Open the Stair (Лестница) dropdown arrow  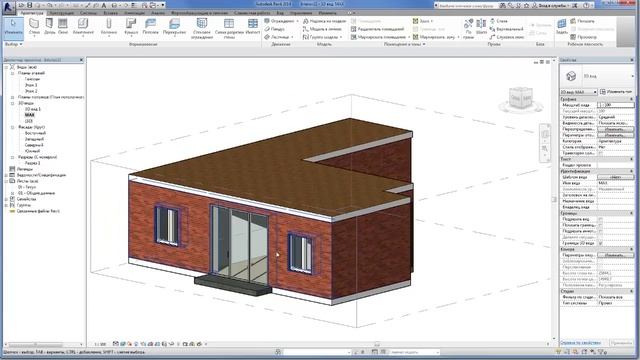[292, 37]
